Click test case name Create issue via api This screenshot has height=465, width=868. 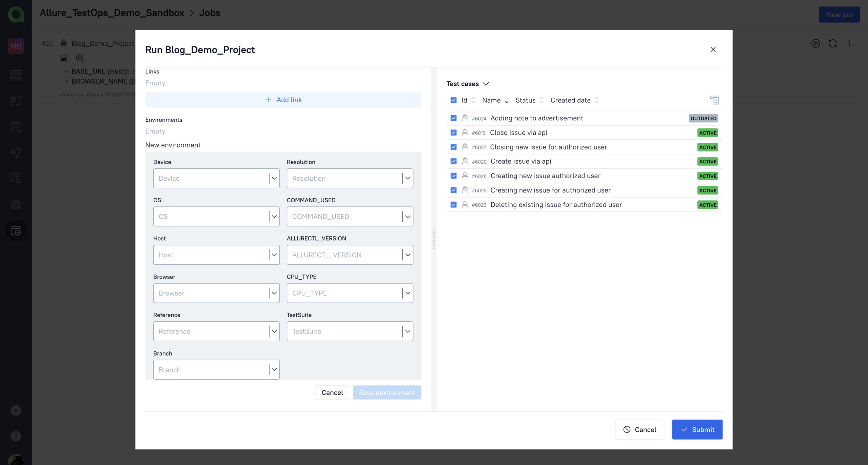520,161
